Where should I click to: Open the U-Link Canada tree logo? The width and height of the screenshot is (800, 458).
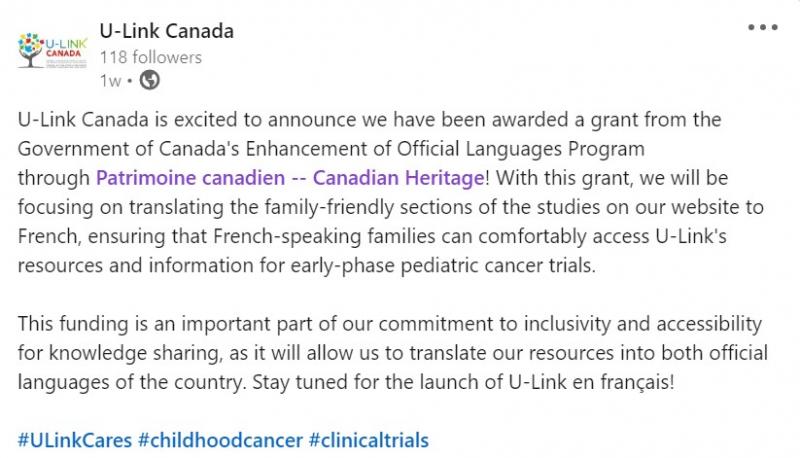(52, 50)
